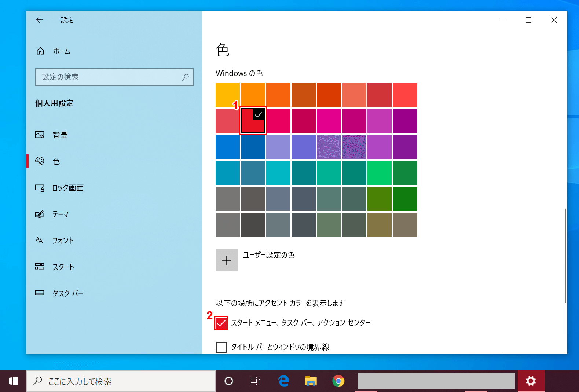Image resolution: width=579 pixels, height=392 pixels.
Task: Click the Settings gear on the taskbar
Action: pos(531,381)
